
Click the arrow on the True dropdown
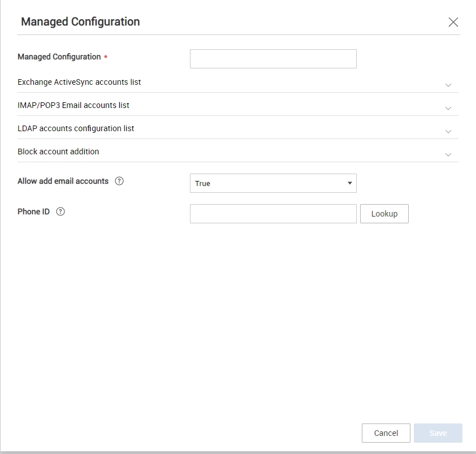(x=350, y=183)
